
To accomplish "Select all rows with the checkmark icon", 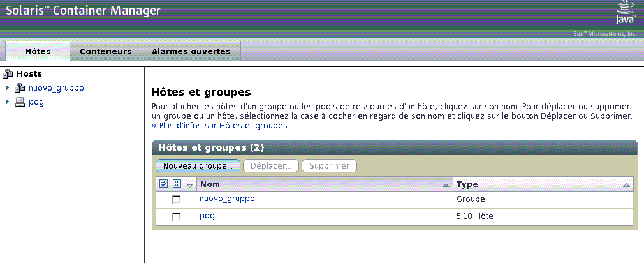I will [x=163, y=184].
